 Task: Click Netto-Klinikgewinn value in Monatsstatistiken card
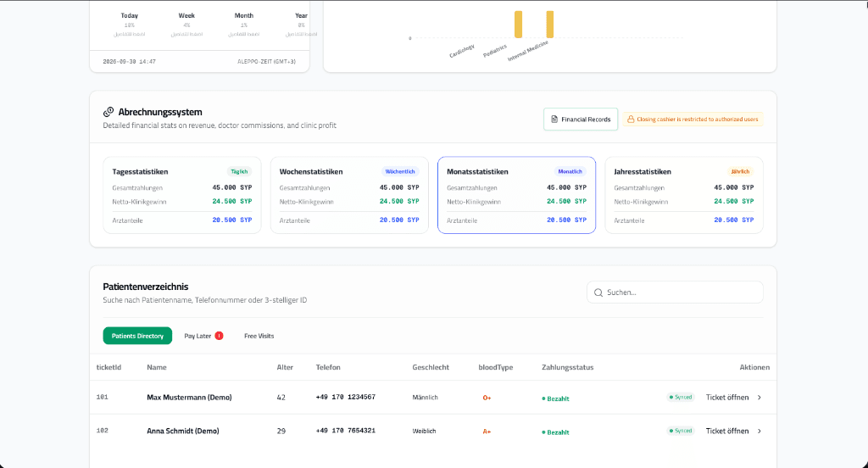tap(566, 201)
